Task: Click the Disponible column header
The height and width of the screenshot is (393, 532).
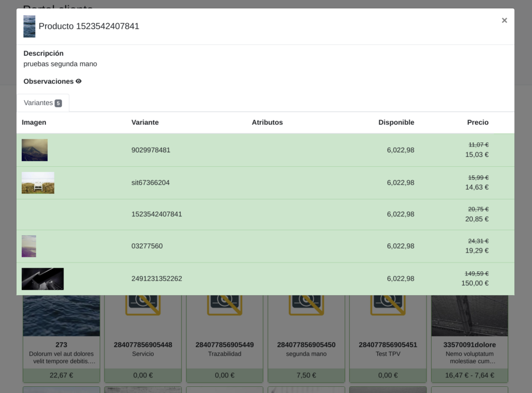Action: tap(396, 123)
